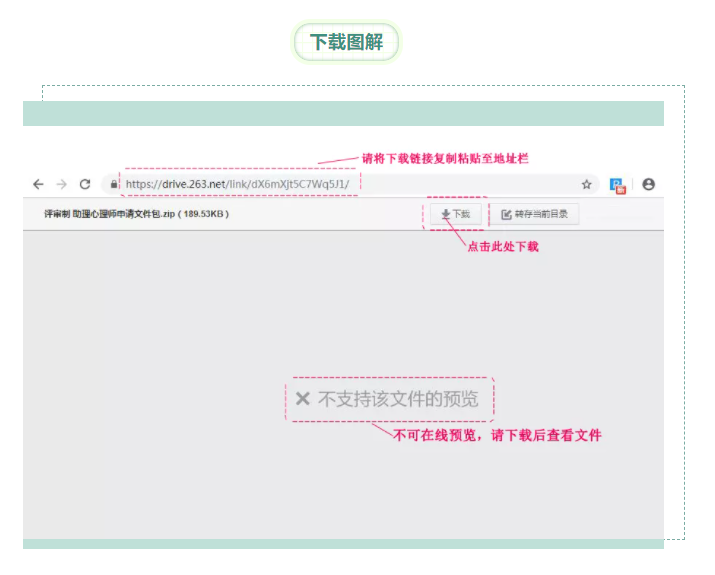Image resolution: width=715 pixels, height=575 pixels.
Task: Click the drive.263.net URL in address bar
Action: [x=237, y=184]
